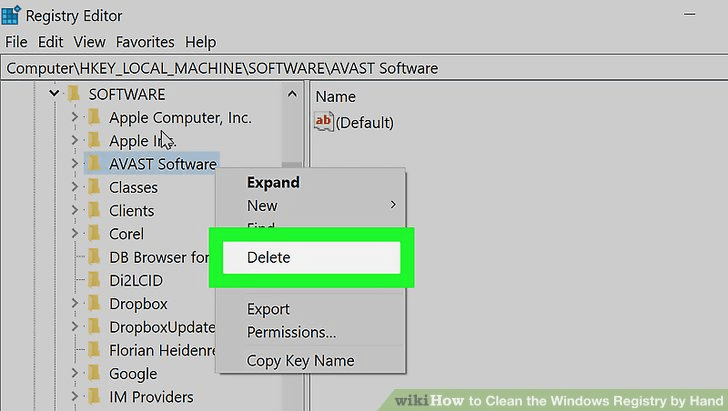728x411 pixels.
Task: Click the tree scrollbar up arrow
Action: [292, 94]
